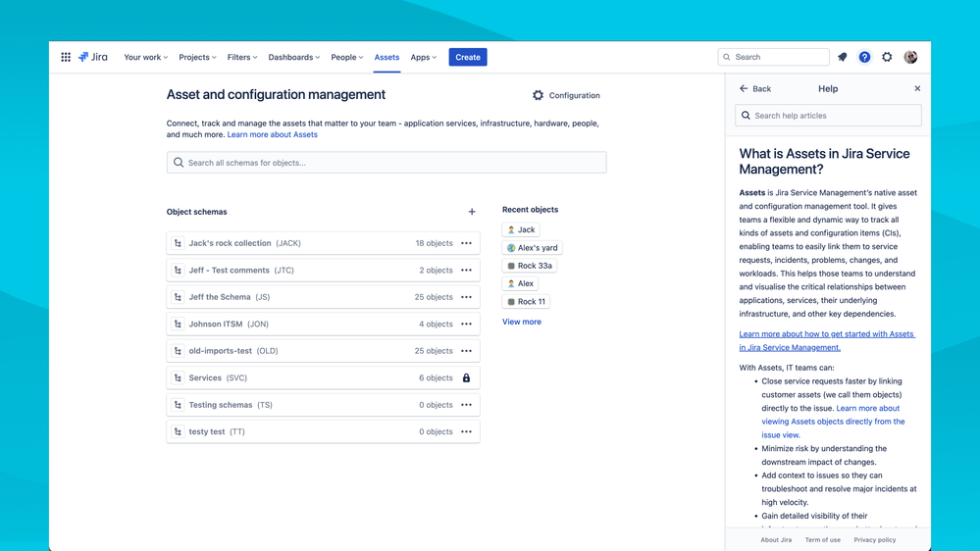Expand the Apps dropdown
980x551 pixels.
point(423,57)
